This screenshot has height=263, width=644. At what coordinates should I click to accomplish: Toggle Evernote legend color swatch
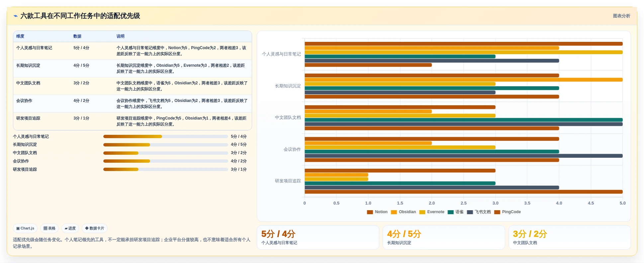tap(422, 212)
